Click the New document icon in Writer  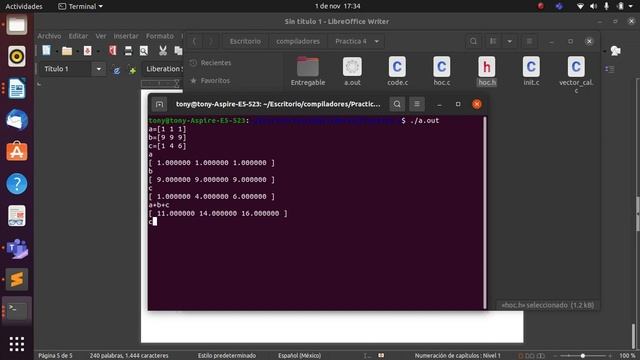click(47, 51)
